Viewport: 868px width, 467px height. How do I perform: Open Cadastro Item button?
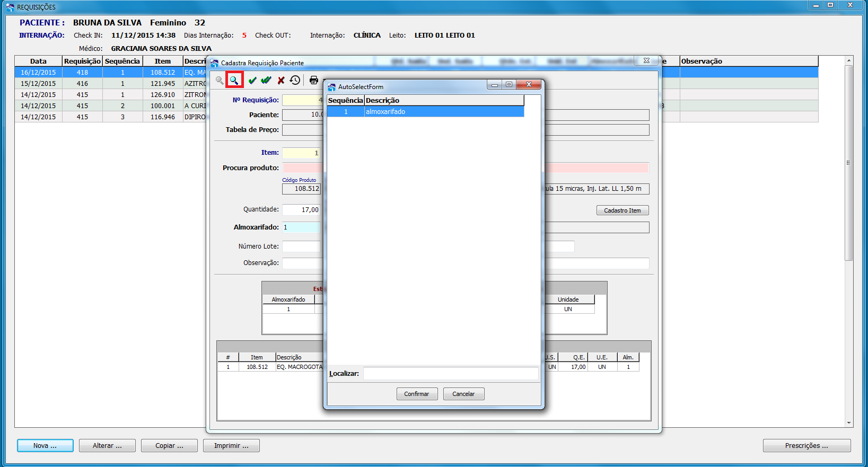pyautogui.click(x=622, y=210)
